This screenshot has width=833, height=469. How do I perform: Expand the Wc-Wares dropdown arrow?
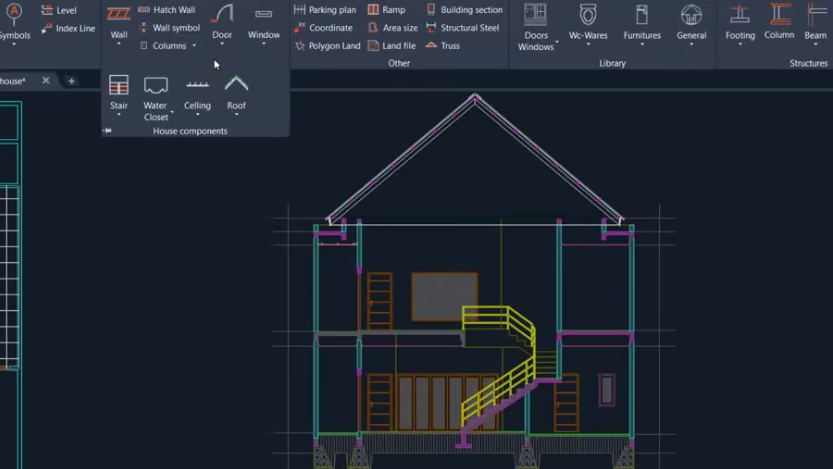click(x=588, y=45)
